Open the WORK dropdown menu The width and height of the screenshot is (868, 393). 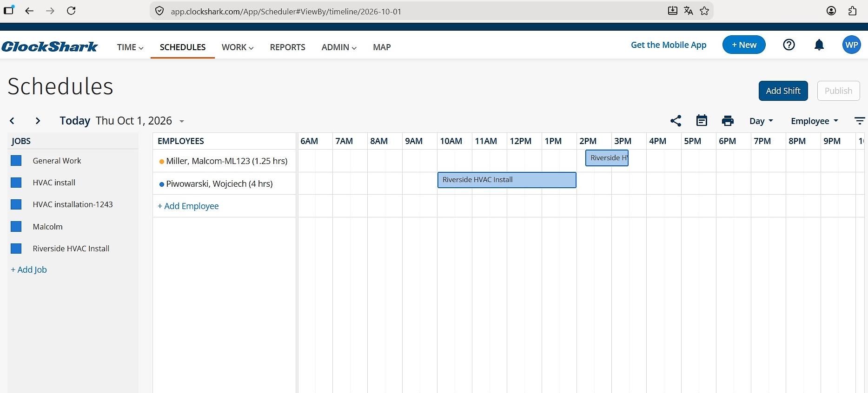click(x=238, y=47)
